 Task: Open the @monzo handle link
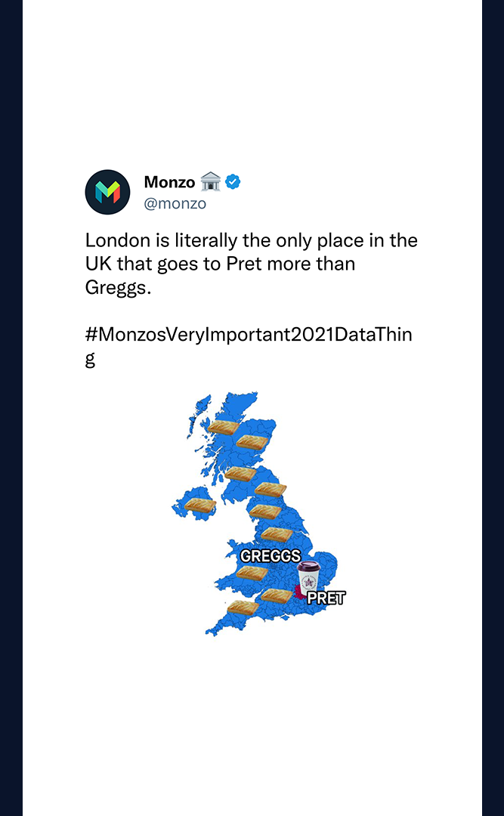pyautogui.click(x=175, y=203)
